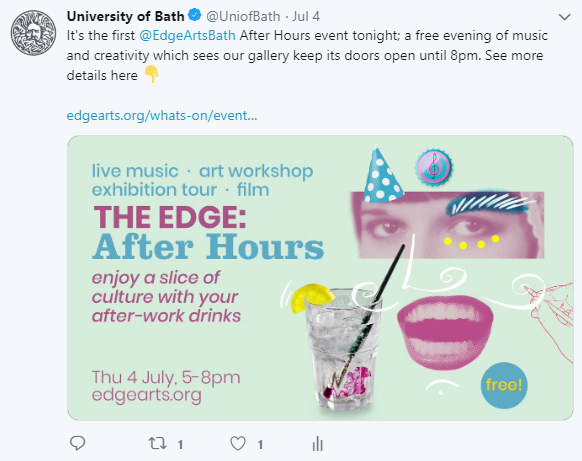
Task: Open tweet analytics bar chart icon
Action: (318, 443)
